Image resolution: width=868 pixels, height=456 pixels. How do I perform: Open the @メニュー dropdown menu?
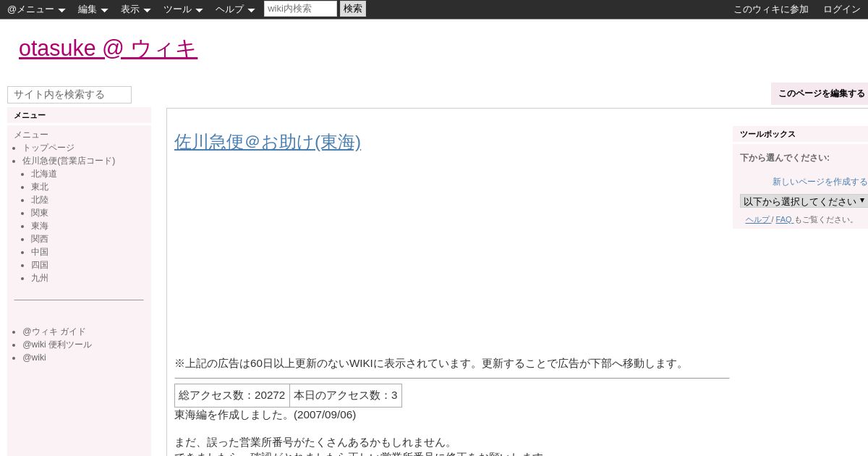click(x=36, y=9)
